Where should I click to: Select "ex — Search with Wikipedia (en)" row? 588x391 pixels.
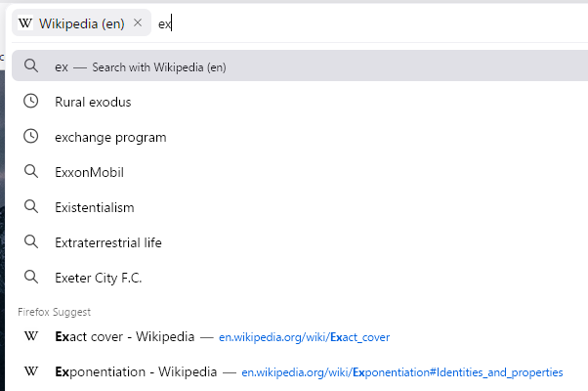click(293, 66)
